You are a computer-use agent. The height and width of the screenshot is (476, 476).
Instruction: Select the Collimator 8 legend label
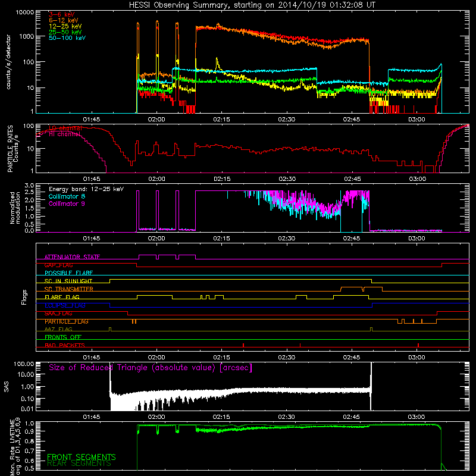[67, 196]
